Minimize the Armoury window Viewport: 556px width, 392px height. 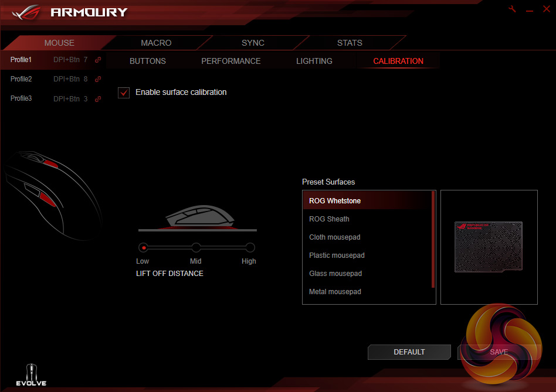click(x=530, y=11)
